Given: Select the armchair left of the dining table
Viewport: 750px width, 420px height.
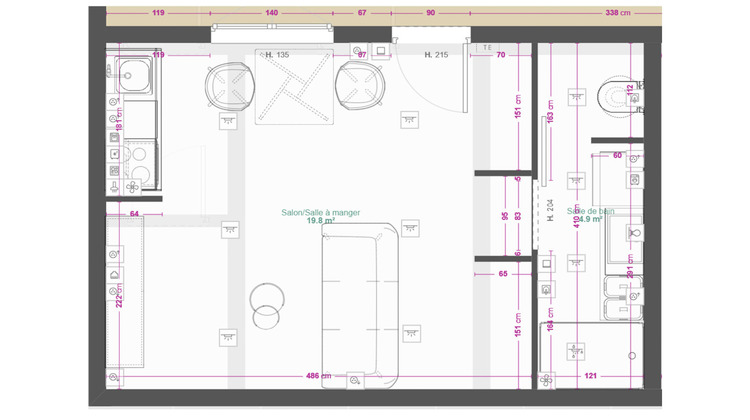Looking at the screenshot, I should click(x=230, y=87).
